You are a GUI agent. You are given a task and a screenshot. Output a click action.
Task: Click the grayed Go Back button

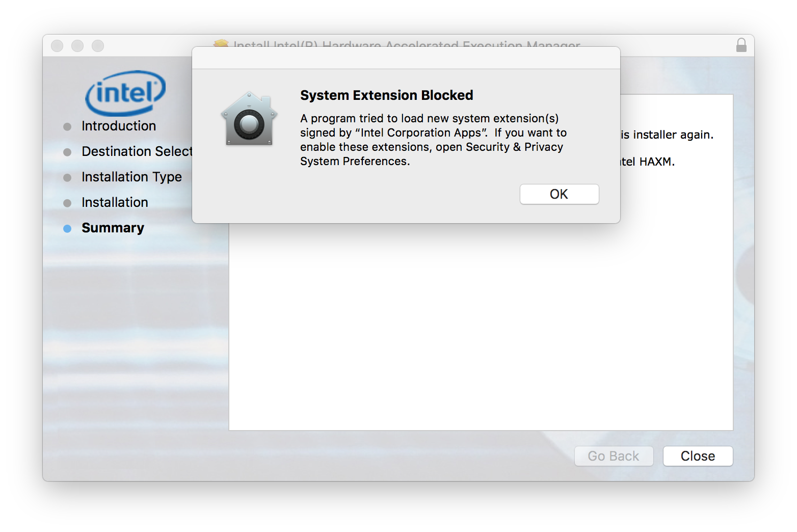[614, 456]
